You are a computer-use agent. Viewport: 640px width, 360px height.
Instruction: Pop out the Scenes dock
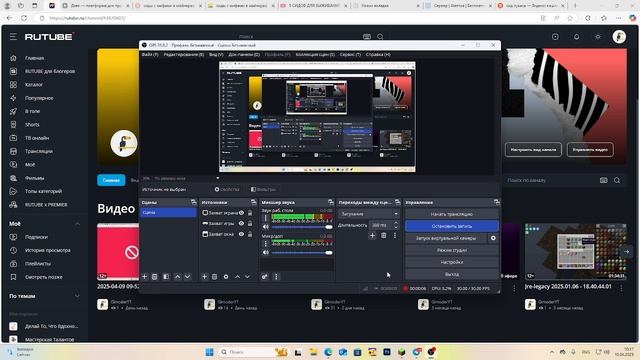click(193, 202)
